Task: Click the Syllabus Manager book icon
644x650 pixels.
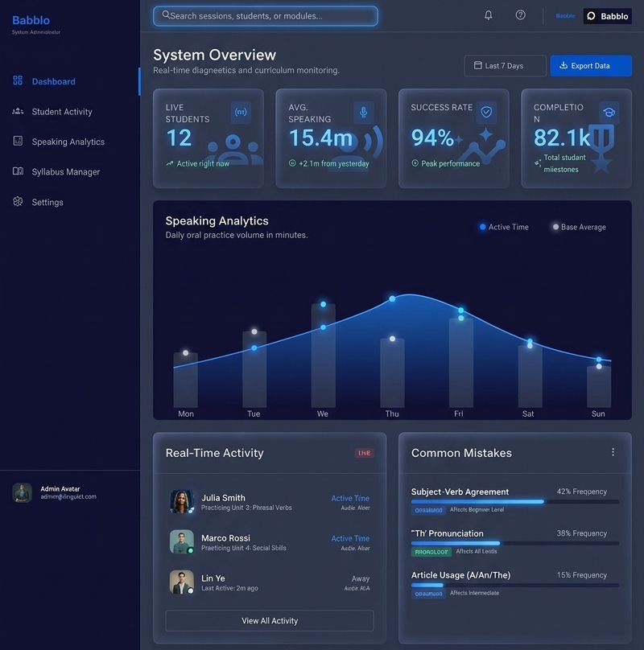Action: pyautogui.click(x=18, y=171)
